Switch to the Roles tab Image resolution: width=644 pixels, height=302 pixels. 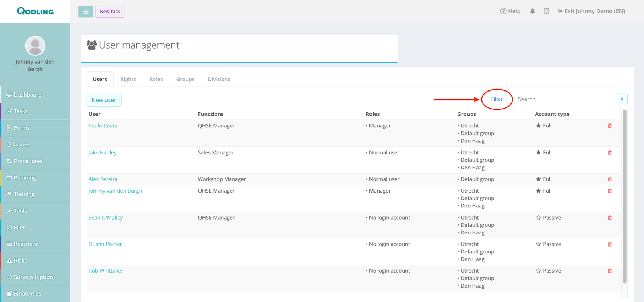[156, 79]
